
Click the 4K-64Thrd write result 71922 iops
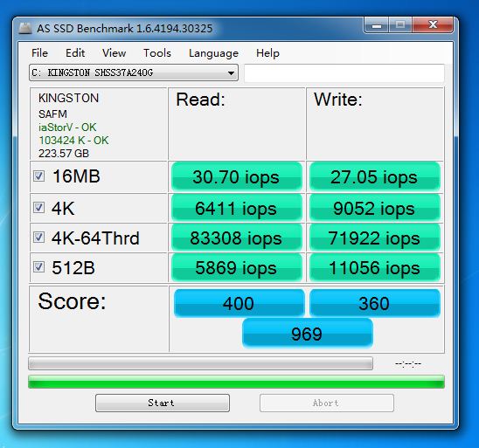coord(375,238)
